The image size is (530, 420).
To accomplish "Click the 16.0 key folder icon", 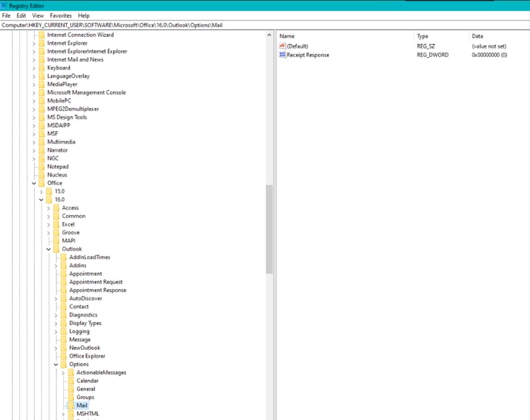I will (x=49, y=200).
